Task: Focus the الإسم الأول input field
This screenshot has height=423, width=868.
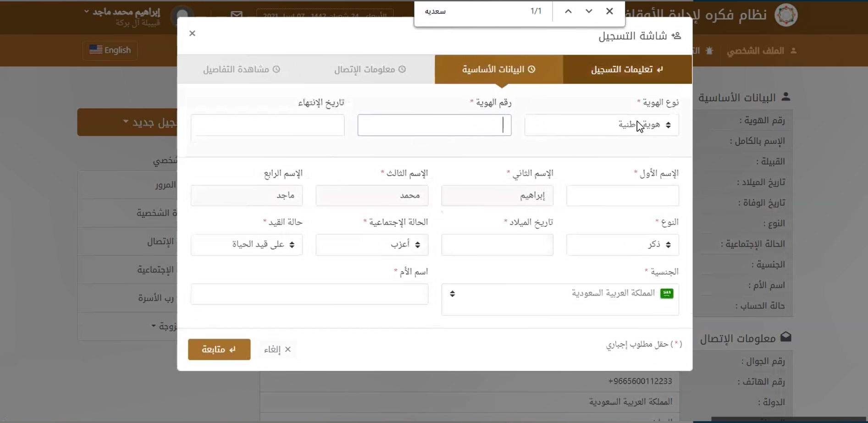Action: click(x=622, y=196)
